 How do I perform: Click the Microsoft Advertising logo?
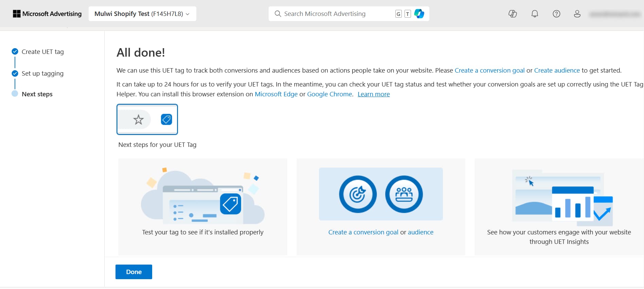47,14
